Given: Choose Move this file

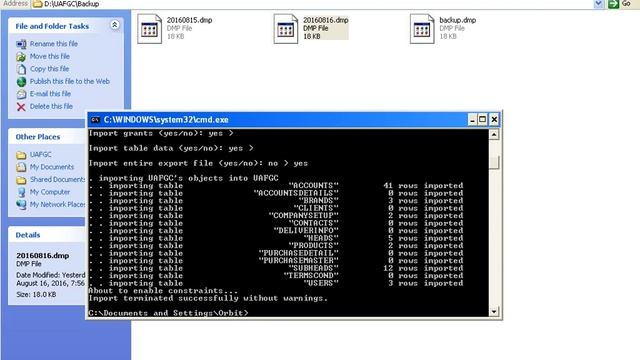Looking at the screenshot, I should [49, 56].
